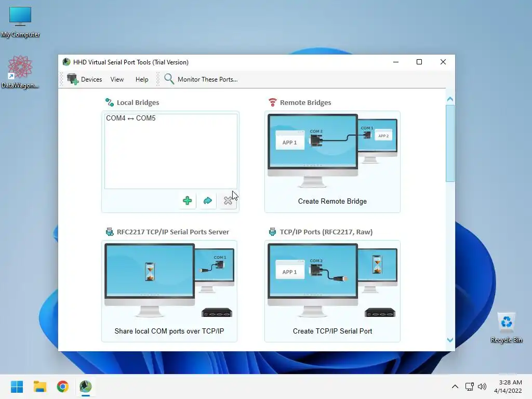Click Share local COM ports over TCP/IP
Viewport: 532px width, 399px height.
169,331
